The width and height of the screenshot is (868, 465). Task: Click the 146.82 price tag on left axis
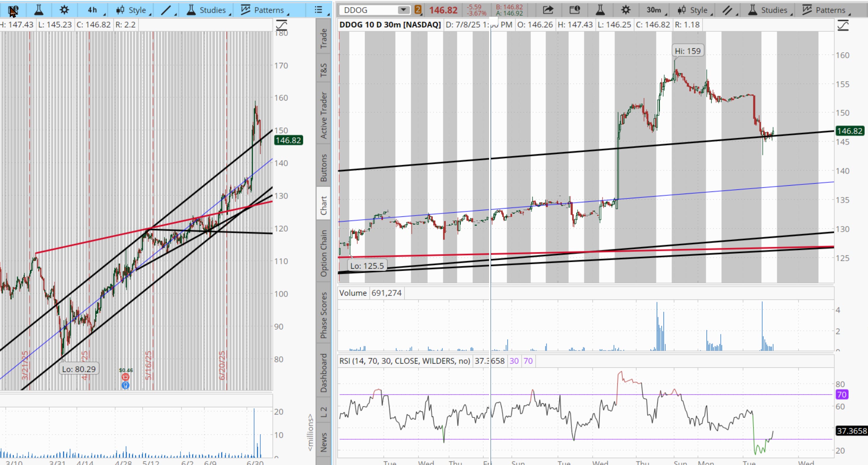(288, 140)
